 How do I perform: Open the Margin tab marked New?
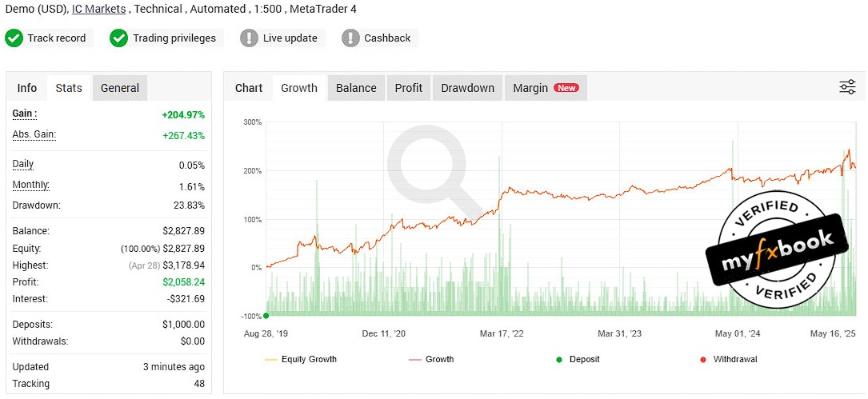point(545,88)
